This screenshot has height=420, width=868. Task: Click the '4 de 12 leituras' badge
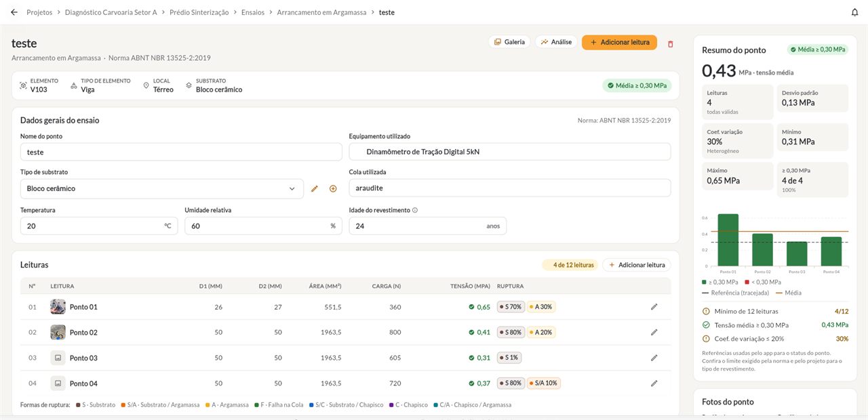(x=569, y=265)
